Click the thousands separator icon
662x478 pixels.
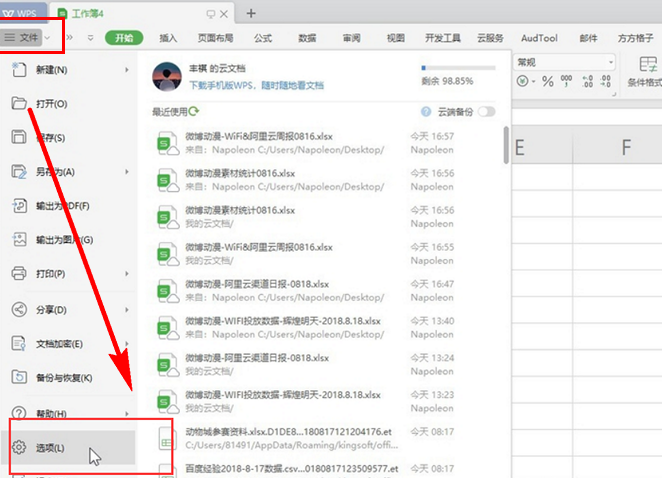[x=566, y=81]
